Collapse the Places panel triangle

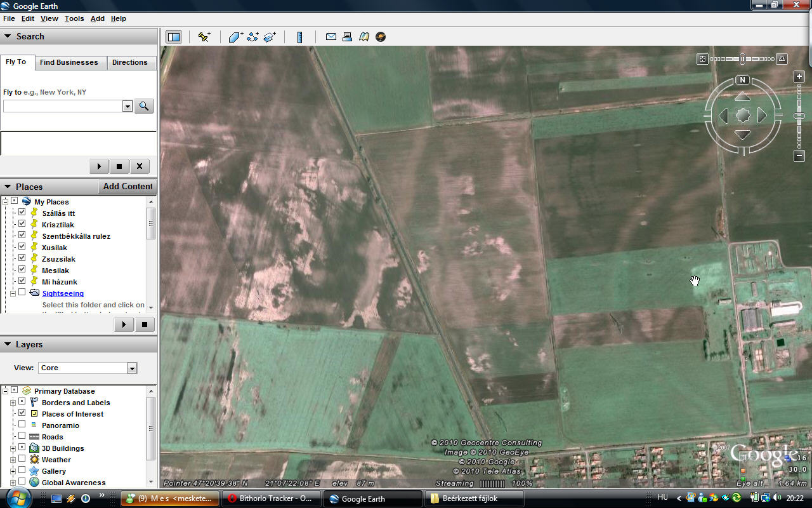point(8,187)
